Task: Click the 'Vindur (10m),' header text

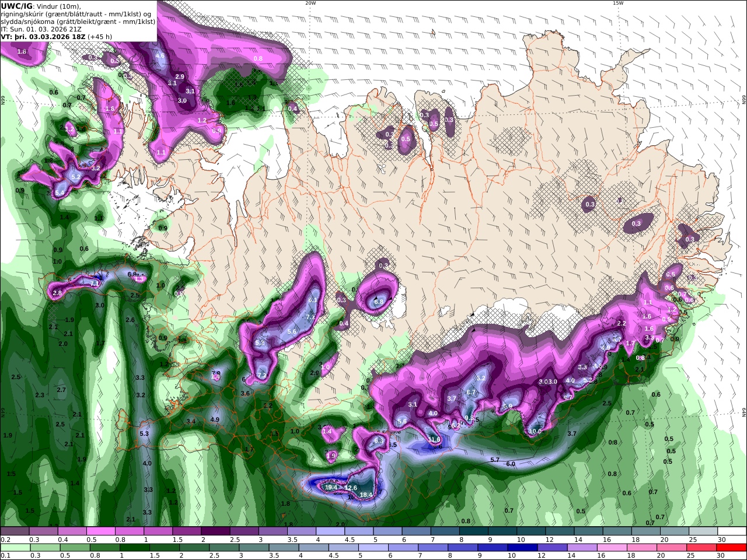Action: (x=59, y=6)
